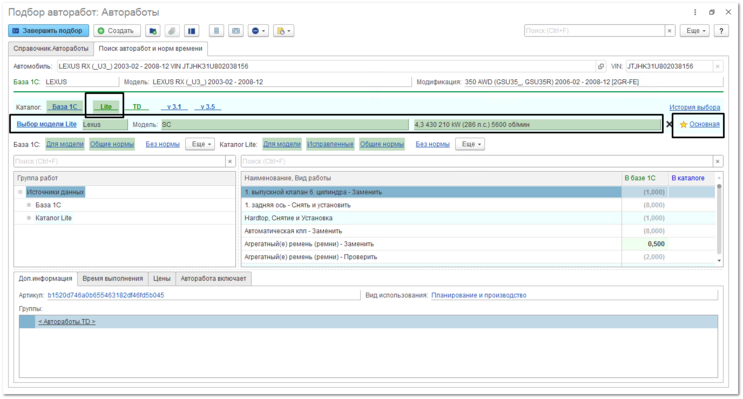This screenshot has height=399, width=743.
Task: Select the База 1С catalog link
Action: pos(64,107)
